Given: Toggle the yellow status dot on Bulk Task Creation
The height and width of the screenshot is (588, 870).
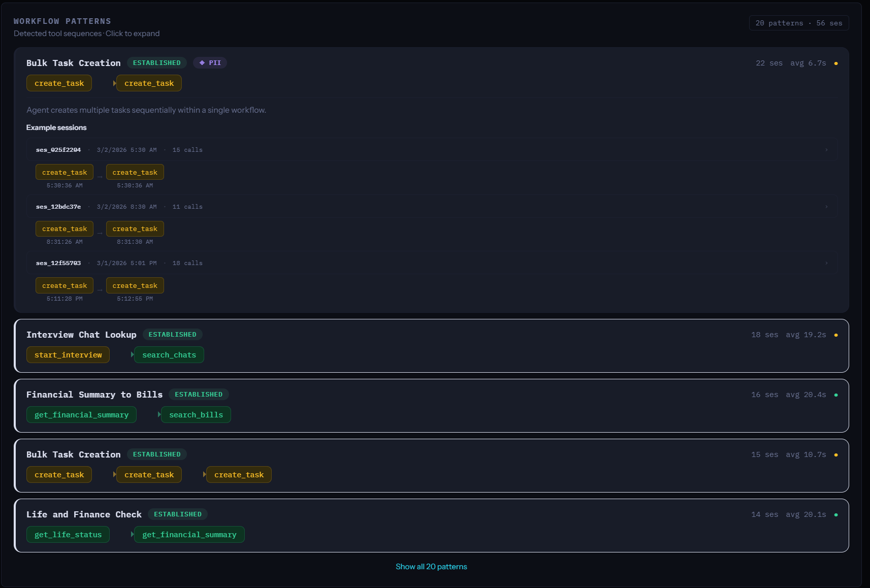Looking at the screenshot, I should click(836, 63).
